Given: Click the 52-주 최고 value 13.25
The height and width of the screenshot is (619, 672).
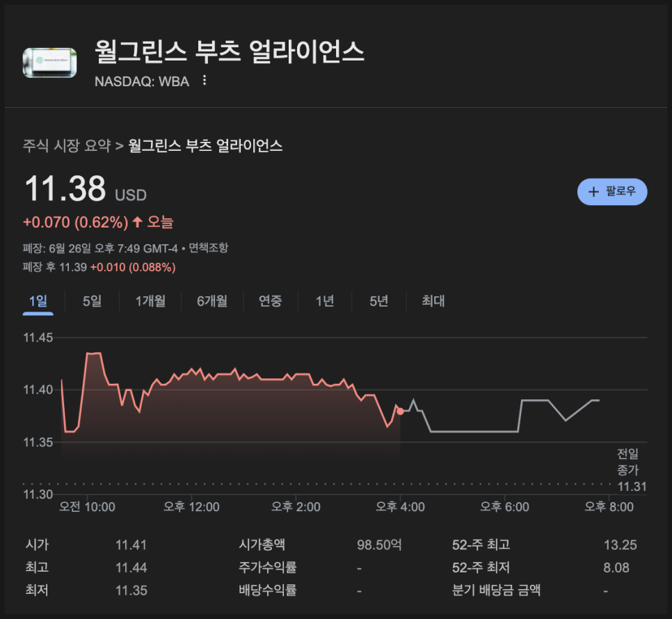Looking at the screenshot, I should coord(620,545).
